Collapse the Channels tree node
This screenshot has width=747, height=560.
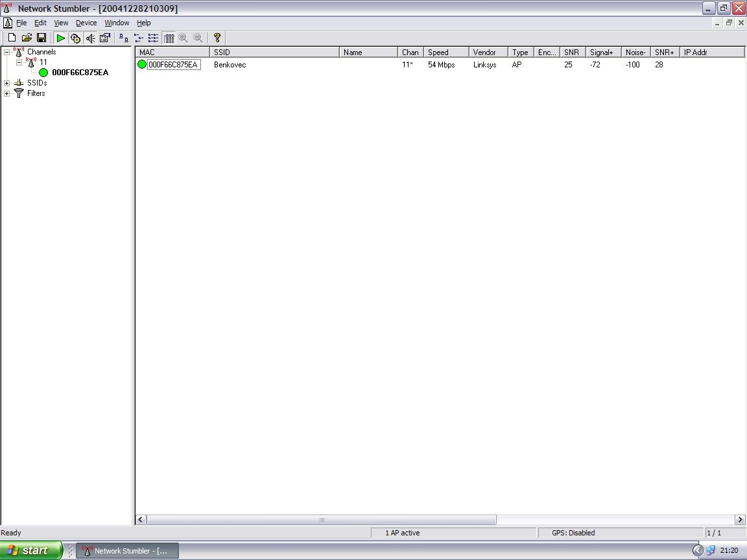coord(7,52)
